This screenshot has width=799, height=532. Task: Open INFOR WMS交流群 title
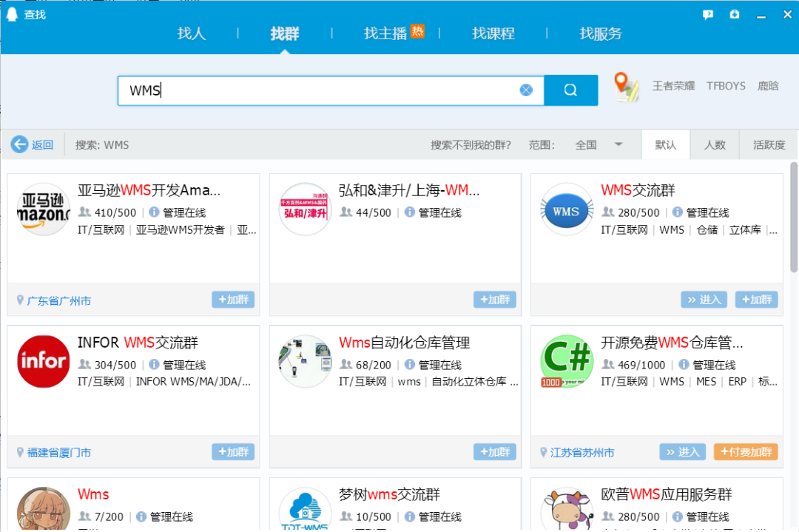[138, 343]
